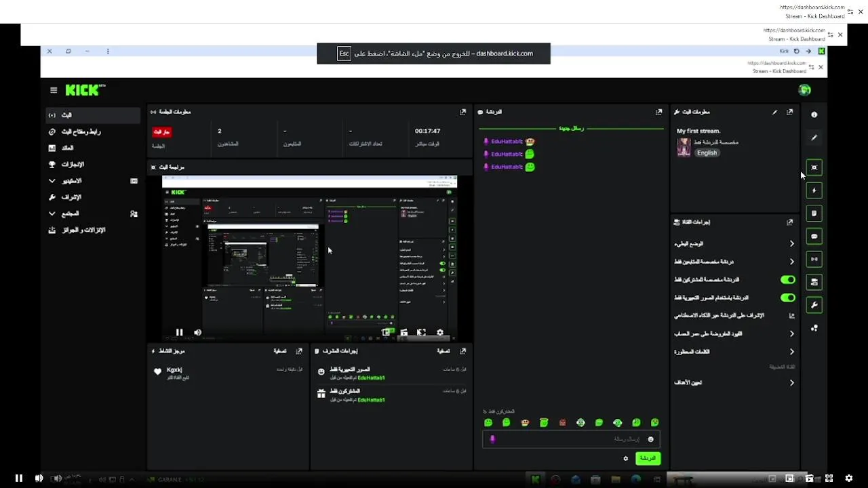Open followers-only chat options chevron
This screenshot has height=488, width=868.
(791, 262)
